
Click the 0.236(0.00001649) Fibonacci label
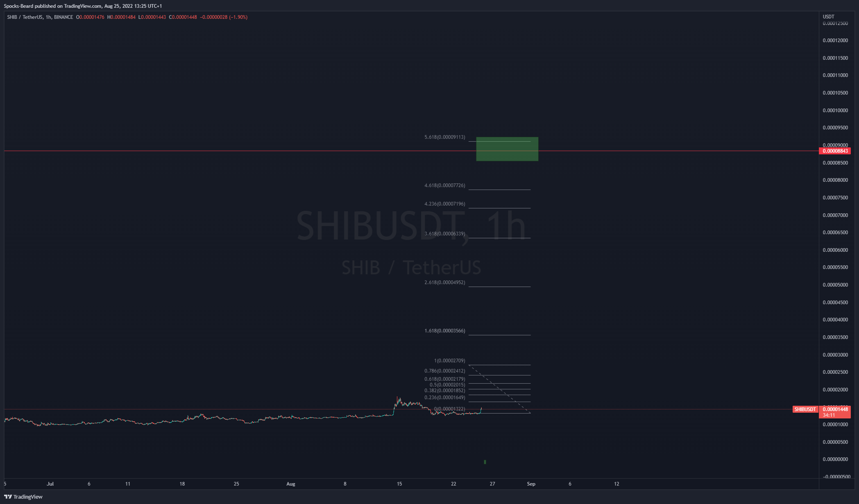pyautogui.click(x=445, y=398)
